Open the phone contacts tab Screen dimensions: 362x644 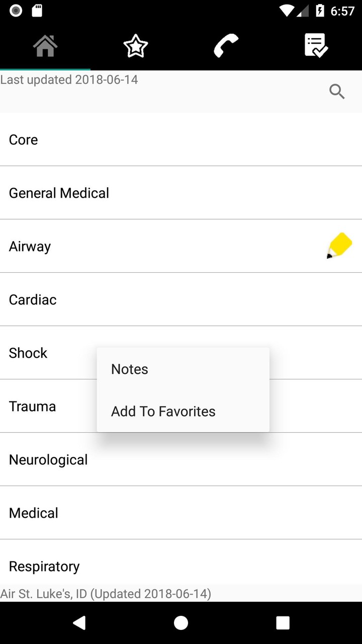pos(226,46)
